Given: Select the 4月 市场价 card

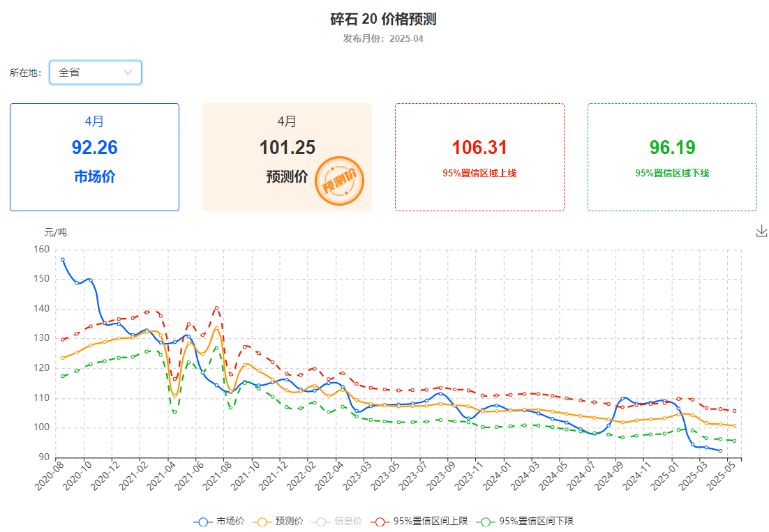Looking at the screenshot, I should point(94,157).
